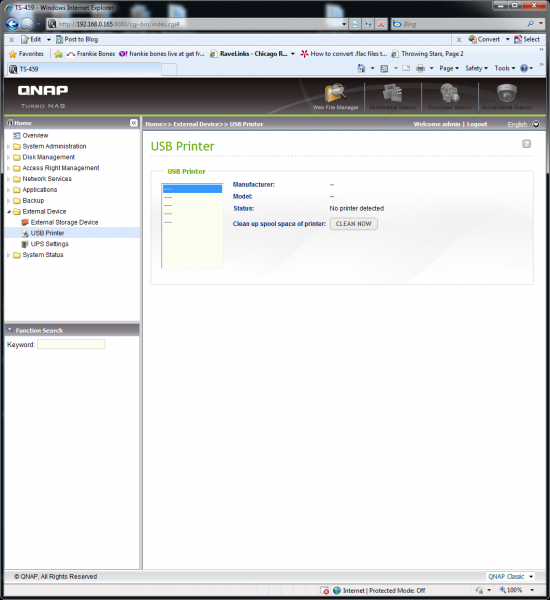Click the Select toolbar button
The height and width of the screenshot is (600, 550).
click(x=527, y=39)
